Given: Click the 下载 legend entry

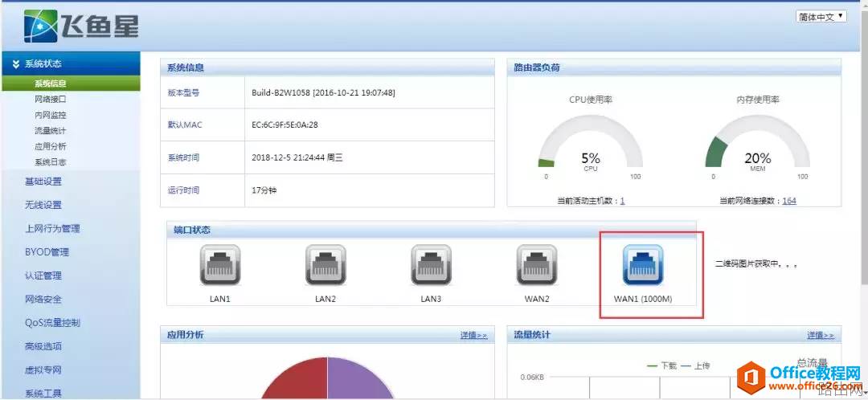Looking at the screenshot, I should click(x=662, y=365).
